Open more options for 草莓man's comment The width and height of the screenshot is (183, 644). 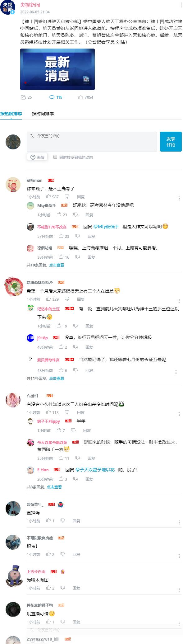(179, 198)
